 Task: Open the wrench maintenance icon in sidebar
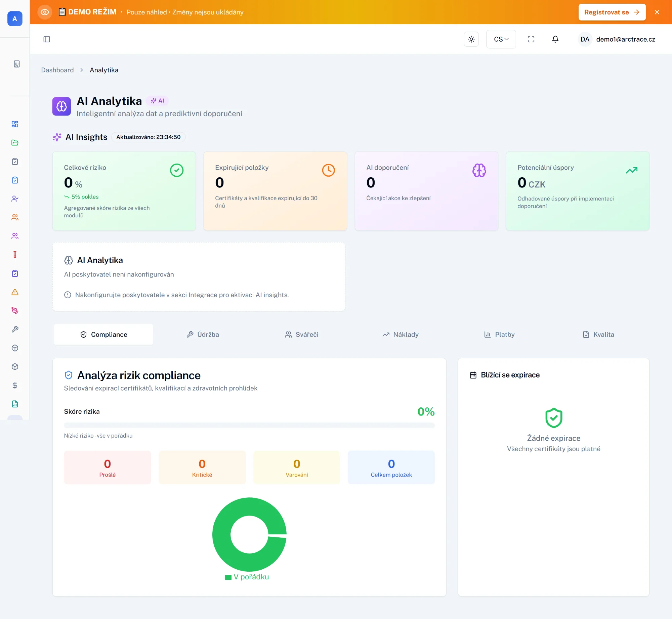15,329
